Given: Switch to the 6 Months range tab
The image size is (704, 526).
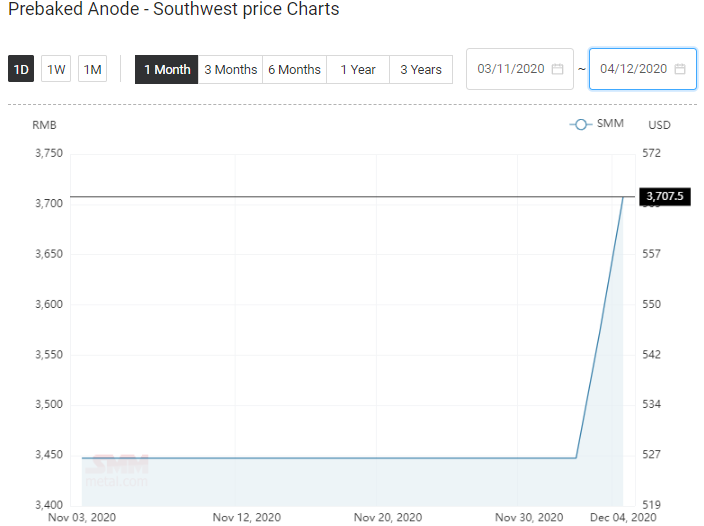Looking at the screenshot, I should pos(294,69).
